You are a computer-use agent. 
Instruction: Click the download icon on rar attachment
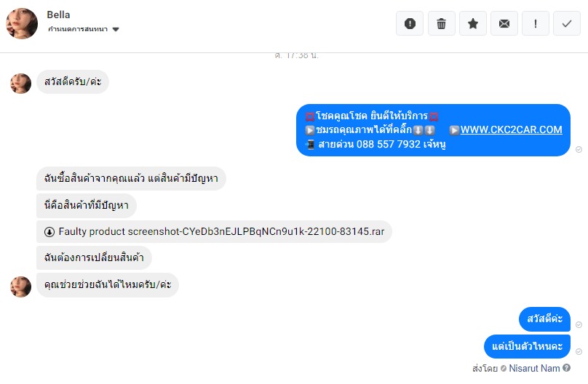(x=49, y=232)
